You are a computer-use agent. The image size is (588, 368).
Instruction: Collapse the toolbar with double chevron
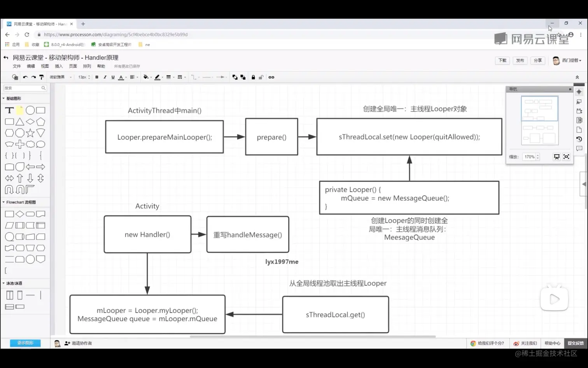pyautogui.click(x=577, y=77)
